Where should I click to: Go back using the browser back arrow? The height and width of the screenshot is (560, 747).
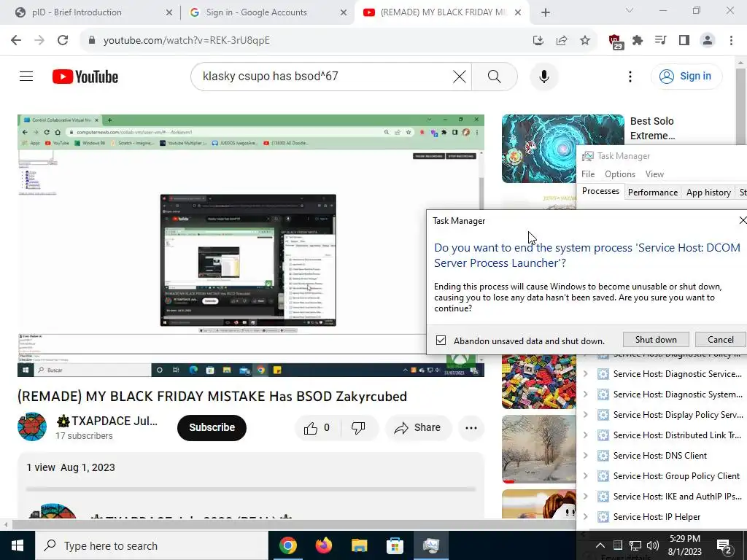16,40
